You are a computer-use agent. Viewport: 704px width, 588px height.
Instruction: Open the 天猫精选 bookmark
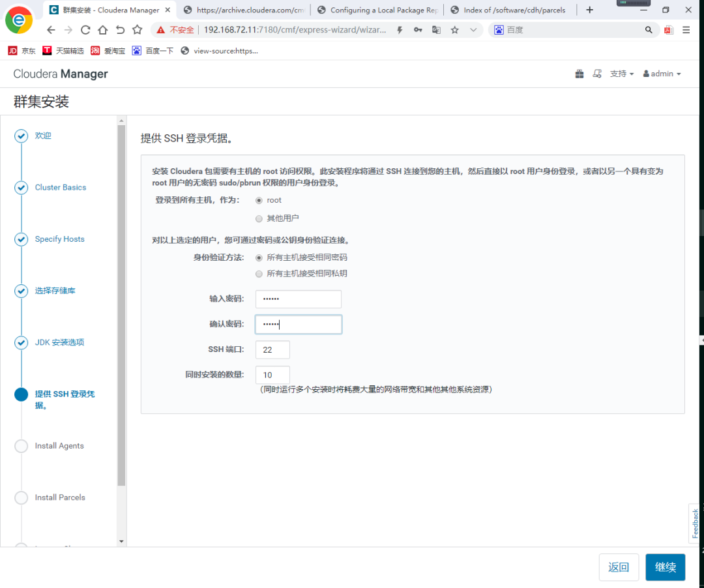tap(63, 51)
